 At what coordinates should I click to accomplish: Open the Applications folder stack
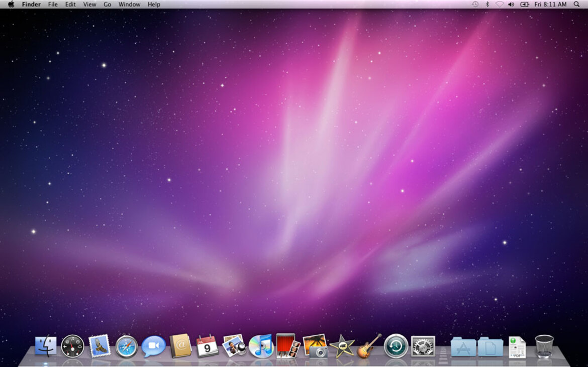pos(463,346)
